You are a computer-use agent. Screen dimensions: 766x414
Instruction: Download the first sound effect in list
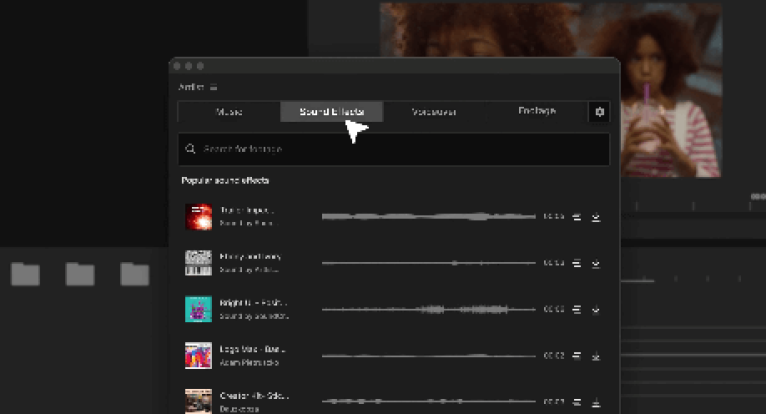[x=596, y=216]
